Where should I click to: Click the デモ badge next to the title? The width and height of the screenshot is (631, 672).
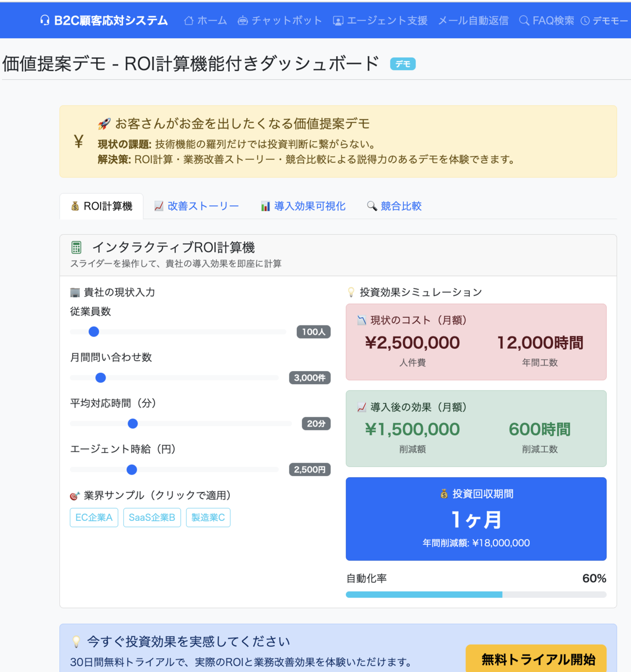(402, 63)
